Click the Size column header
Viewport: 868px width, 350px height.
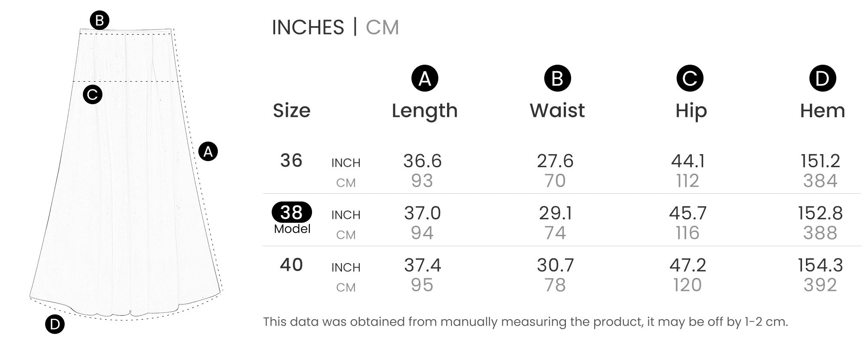click(x=291, y=111)
